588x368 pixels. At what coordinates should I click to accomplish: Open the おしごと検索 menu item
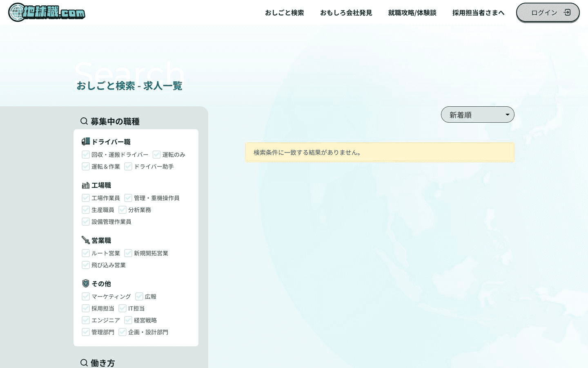[285, 13]
